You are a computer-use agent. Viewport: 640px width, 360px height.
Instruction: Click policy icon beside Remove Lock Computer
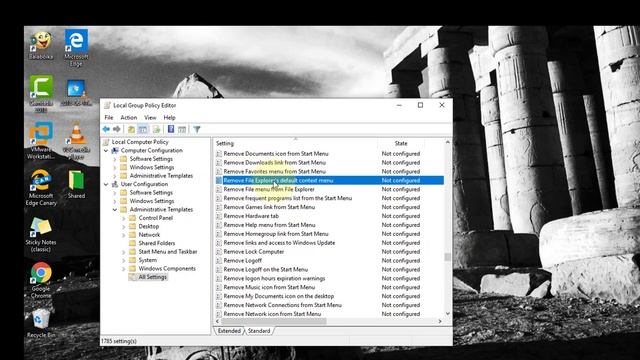pyautogui.click(x=219, y=252)
